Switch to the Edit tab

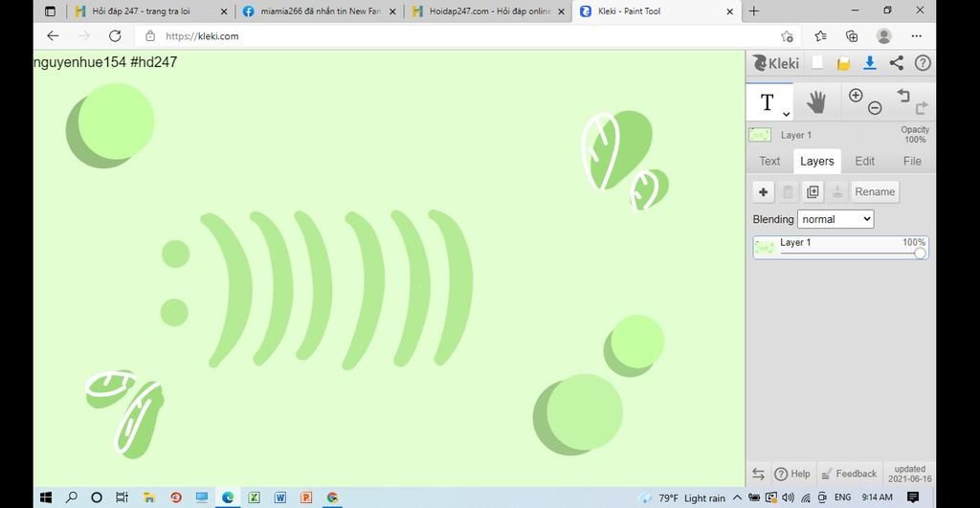point(864,162)
